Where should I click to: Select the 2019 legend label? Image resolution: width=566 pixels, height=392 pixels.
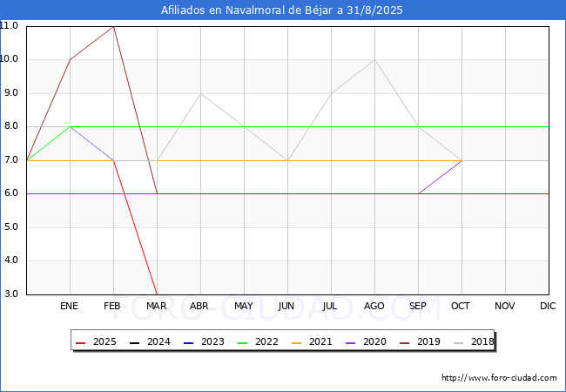coord(428,341)
